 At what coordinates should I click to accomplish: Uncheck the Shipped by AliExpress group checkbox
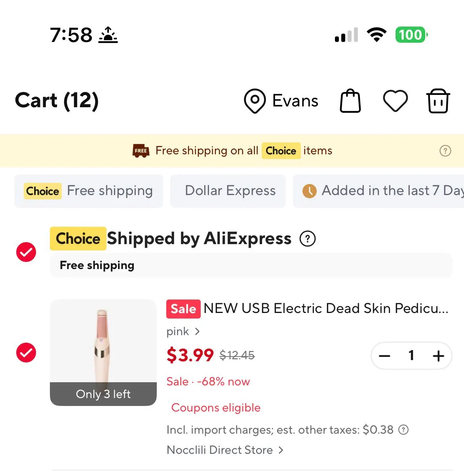[26, 252]
